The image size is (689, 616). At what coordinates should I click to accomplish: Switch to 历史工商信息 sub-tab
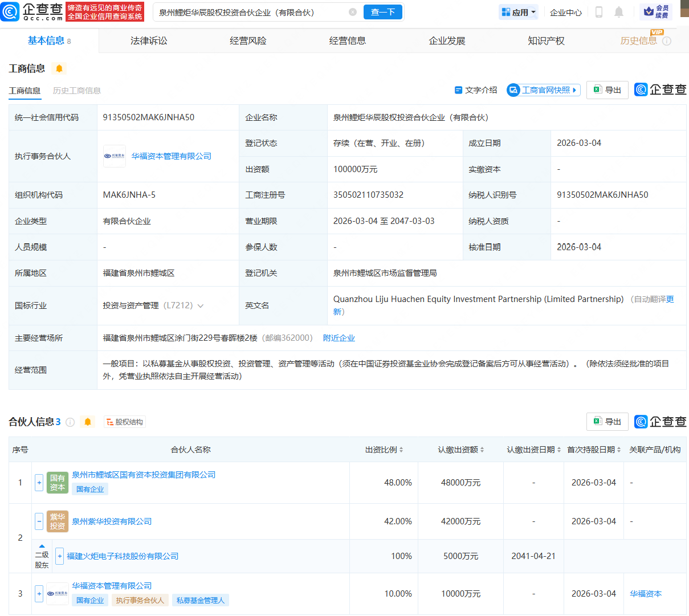[77, 91]
